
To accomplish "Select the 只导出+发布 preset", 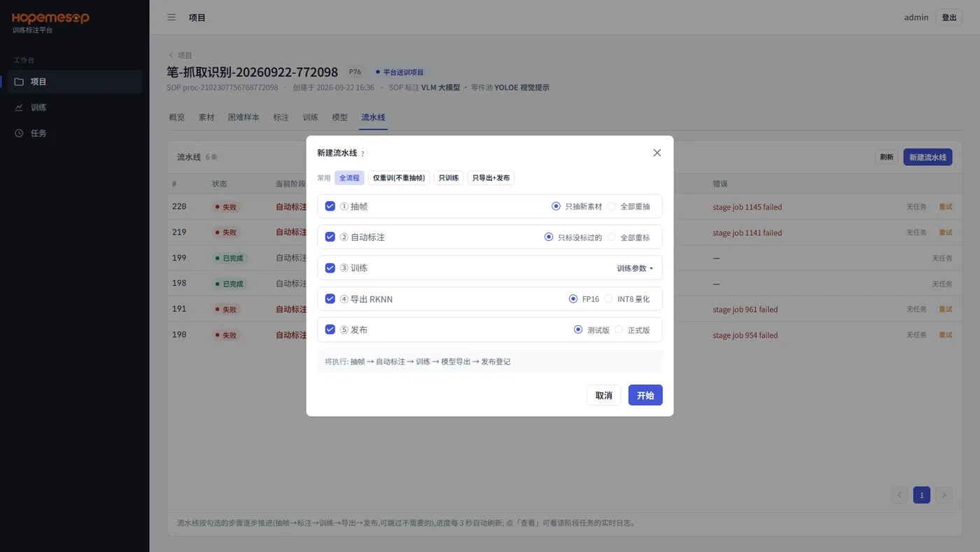I will pos(491,178).
